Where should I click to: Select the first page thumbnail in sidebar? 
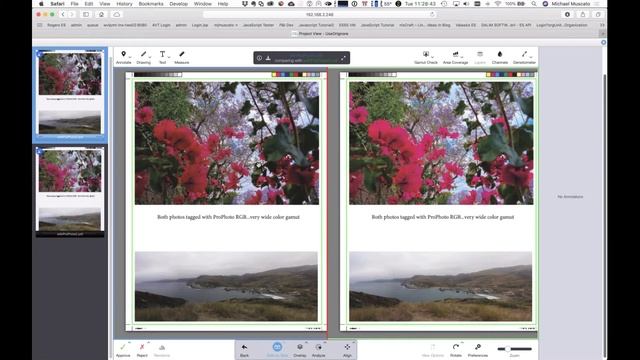point(70,94)
